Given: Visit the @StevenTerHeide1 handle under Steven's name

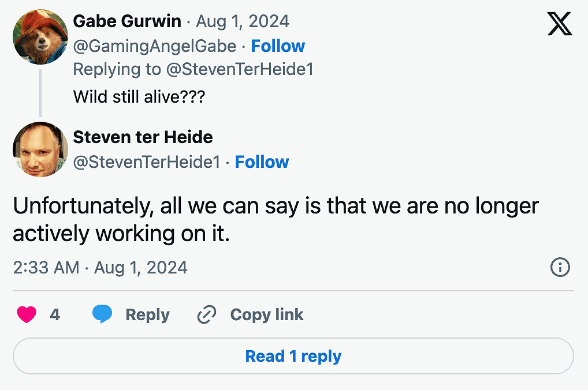Looking at the screenshot, I should tap(147, 162).
